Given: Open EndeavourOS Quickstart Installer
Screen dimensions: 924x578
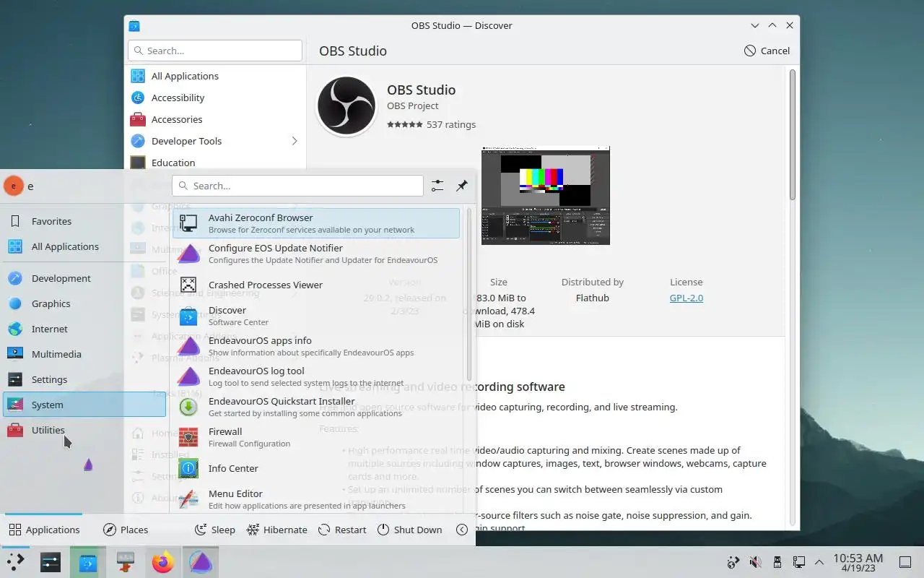Looking at the screenshot, I should 316,407.
